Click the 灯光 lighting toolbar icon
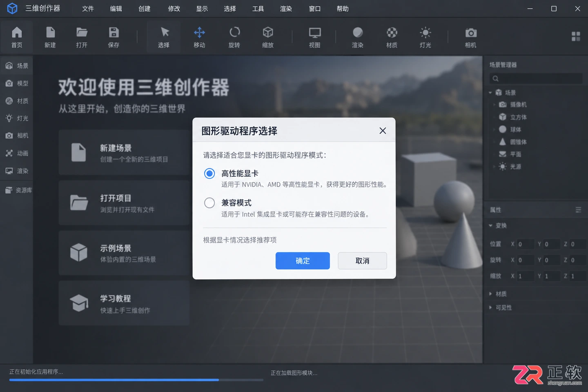588x392 pixels. 425,32
